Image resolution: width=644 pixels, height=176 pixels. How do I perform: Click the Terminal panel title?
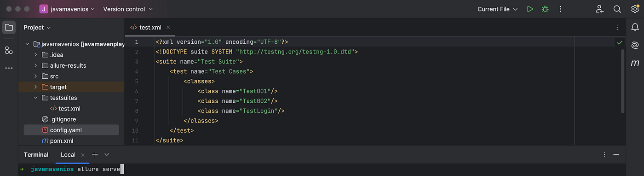[36, 155]
